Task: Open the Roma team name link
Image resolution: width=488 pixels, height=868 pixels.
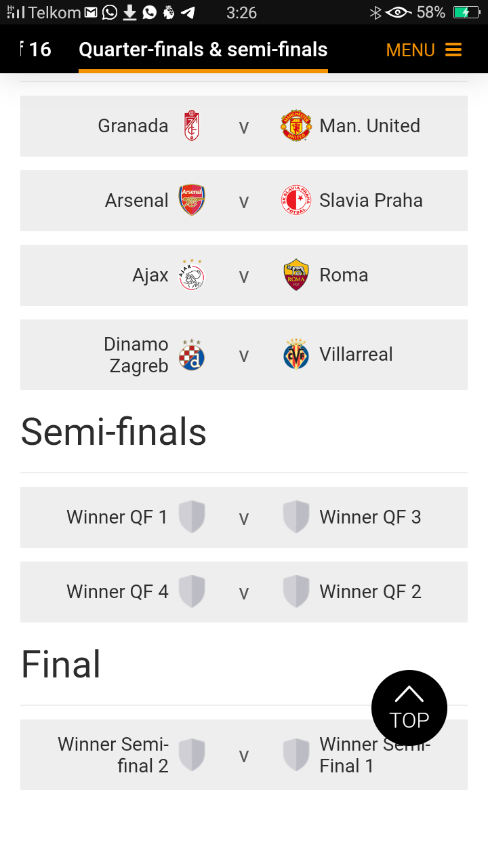Action: [x=344, y=275]
